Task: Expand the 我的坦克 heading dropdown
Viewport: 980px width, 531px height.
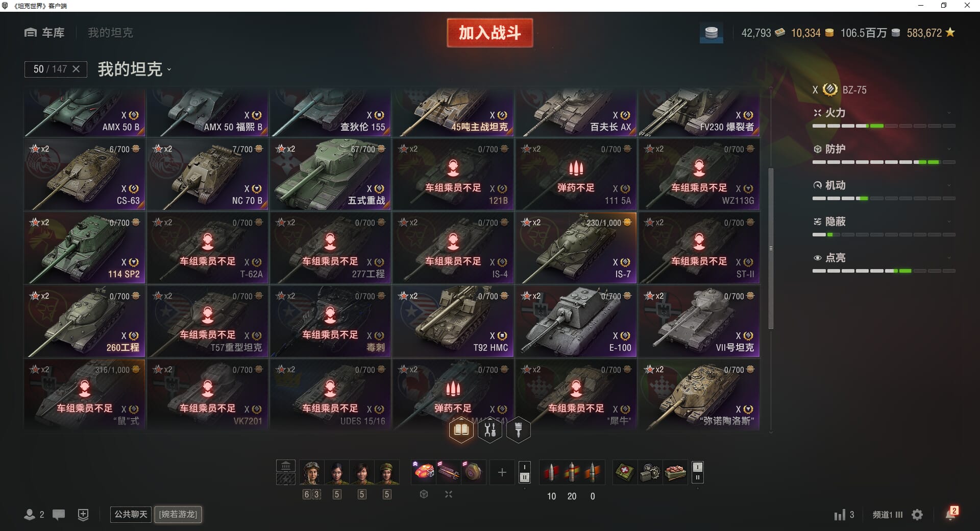Action: [x=135, y=69]
